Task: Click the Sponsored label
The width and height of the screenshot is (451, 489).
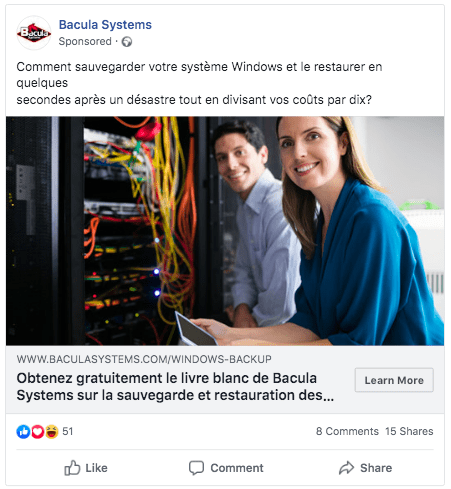Action: [85, 41]
